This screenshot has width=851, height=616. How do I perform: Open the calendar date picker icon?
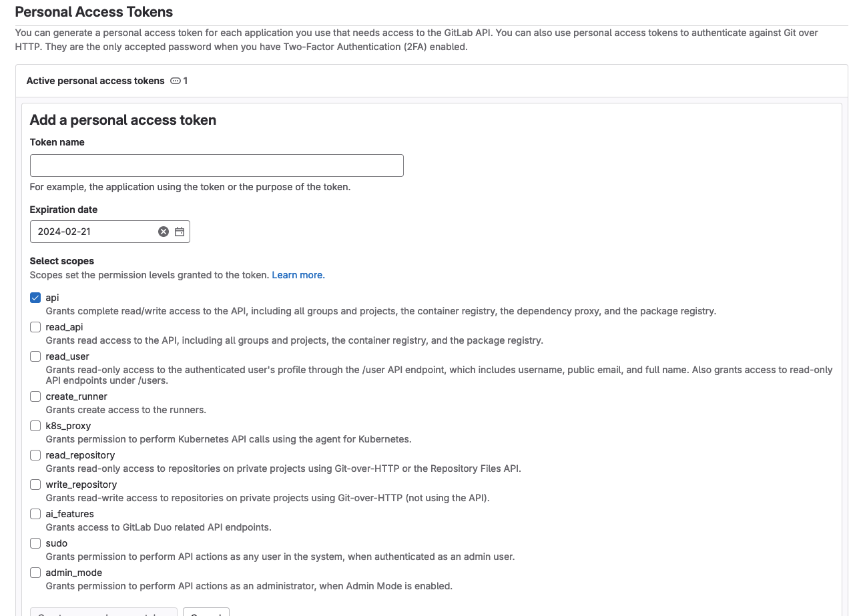[x=180, y=232]
